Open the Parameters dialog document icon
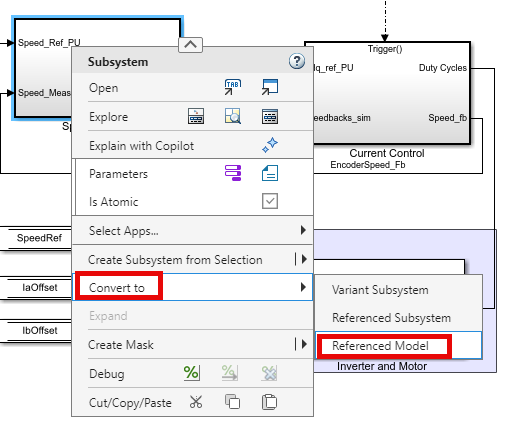 (270, 173)
